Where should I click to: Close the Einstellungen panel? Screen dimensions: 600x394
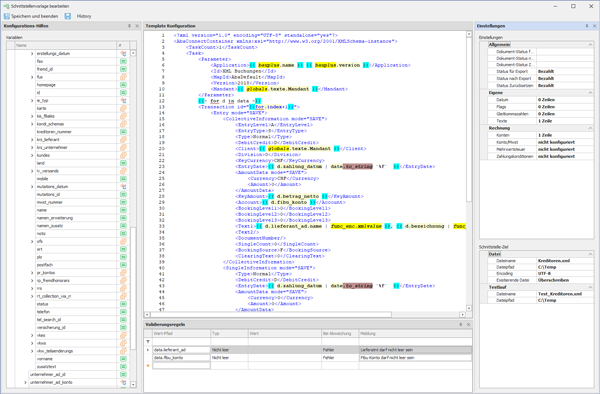click(595, 26)
